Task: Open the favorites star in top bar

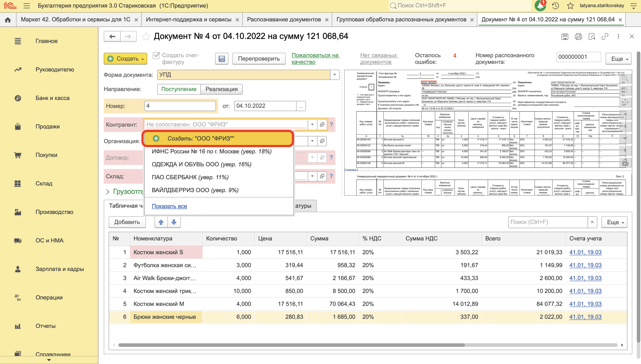Action: (570, 6)
